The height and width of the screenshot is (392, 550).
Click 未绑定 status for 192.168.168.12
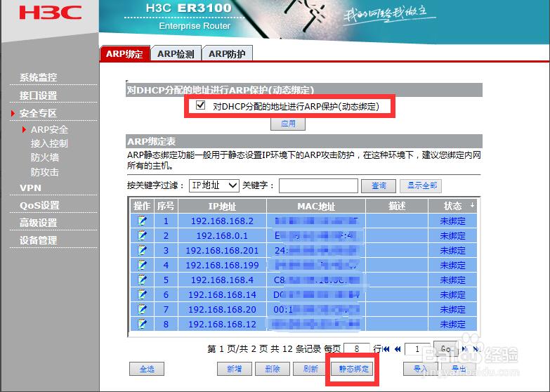coord(452,324)
